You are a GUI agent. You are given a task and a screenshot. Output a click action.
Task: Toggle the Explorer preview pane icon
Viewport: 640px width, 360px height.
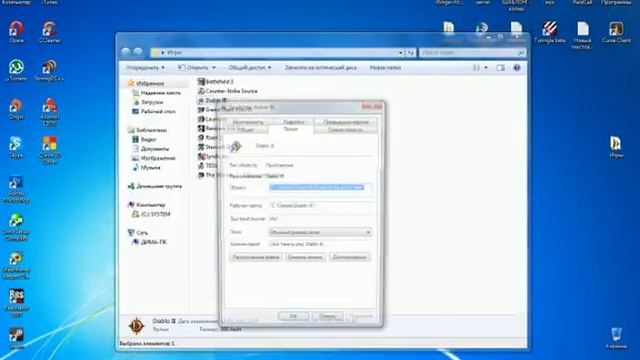[x=500, y=68]
